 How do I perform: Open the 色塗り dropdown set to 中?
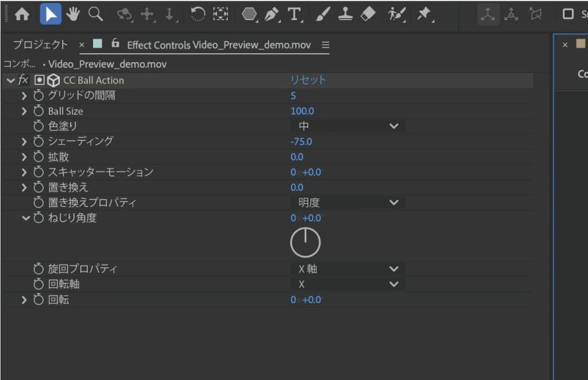[x=348, y=126]
